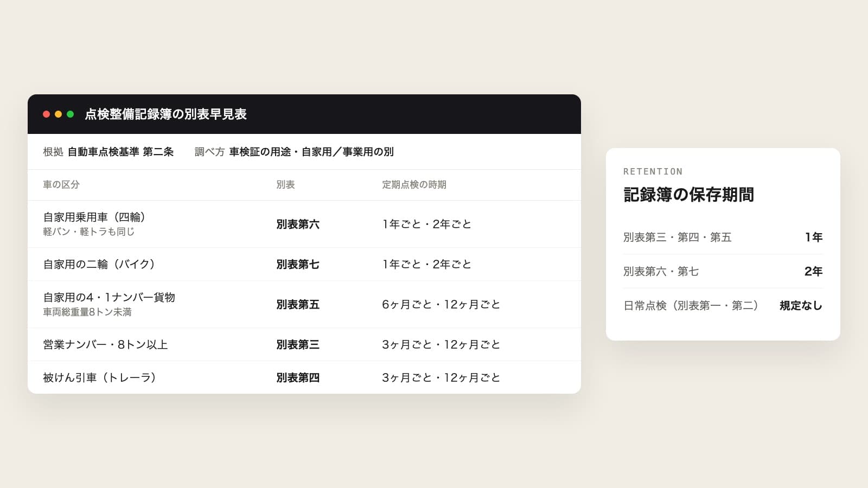Click 1年ごと・2年ごと in the 自家用乗用車 row

pyautogui.click(x=427, y=224)
